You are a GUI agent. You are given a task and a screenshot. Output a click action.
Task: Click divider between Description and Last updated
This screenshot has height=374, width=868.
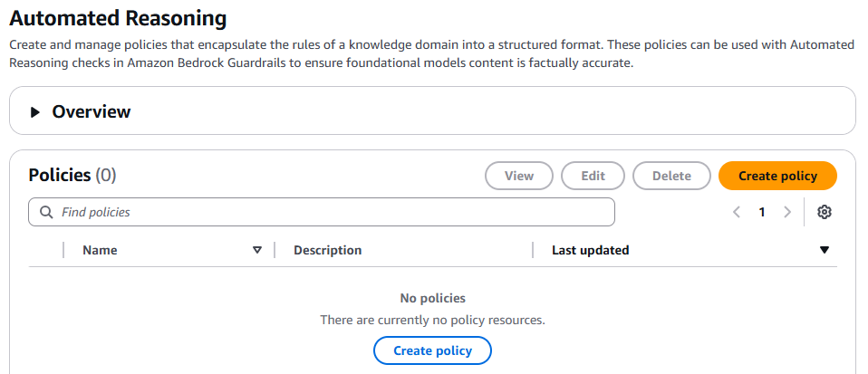tap(533, 251)
